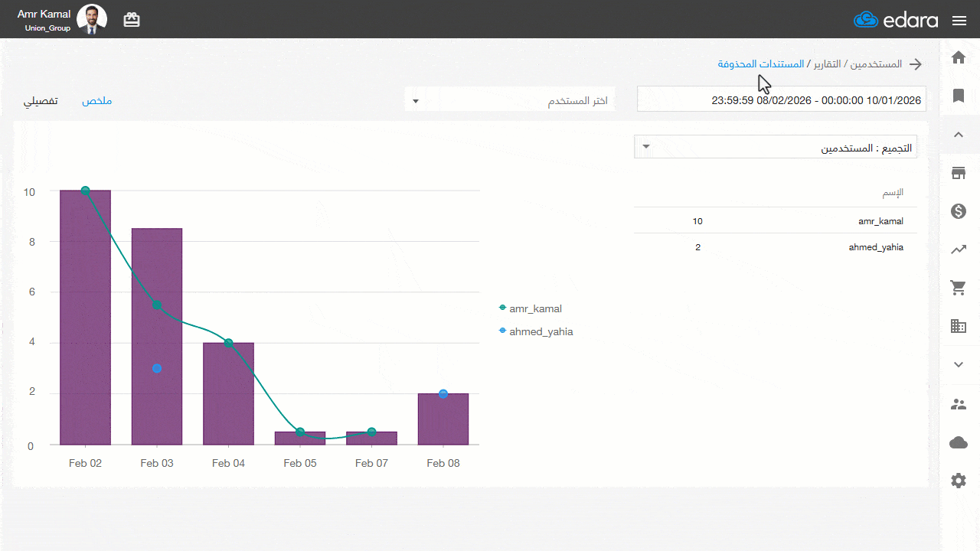Switch to the ملخص summary tab

coord(97,101)
